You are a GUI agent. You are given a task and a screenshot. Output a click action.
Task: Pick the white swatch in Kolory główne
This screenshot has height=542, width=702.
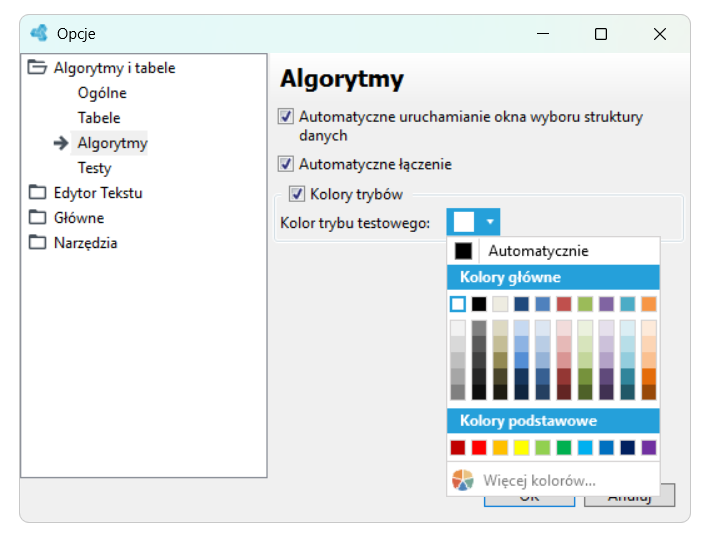458,304
